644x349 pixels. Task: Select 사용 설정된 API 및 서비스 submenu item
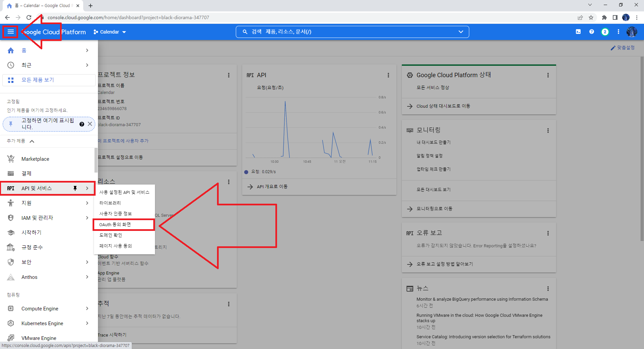pos(124,192)
